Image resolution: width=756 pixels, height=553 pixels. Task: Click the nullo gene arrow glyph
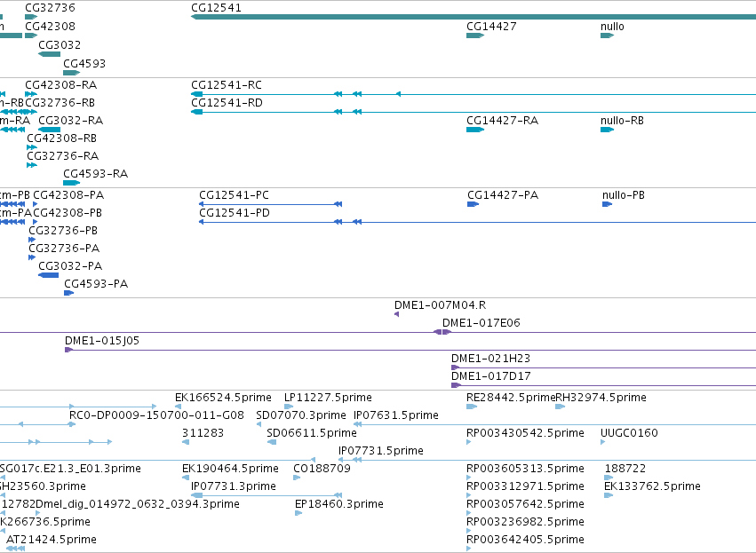[x=607, y=36]
